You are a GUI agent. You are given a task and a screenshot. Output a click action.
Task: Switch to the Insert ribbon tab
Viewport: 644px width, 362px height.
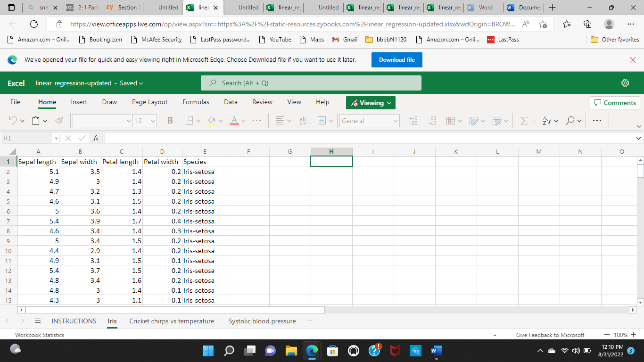(79, 102)
